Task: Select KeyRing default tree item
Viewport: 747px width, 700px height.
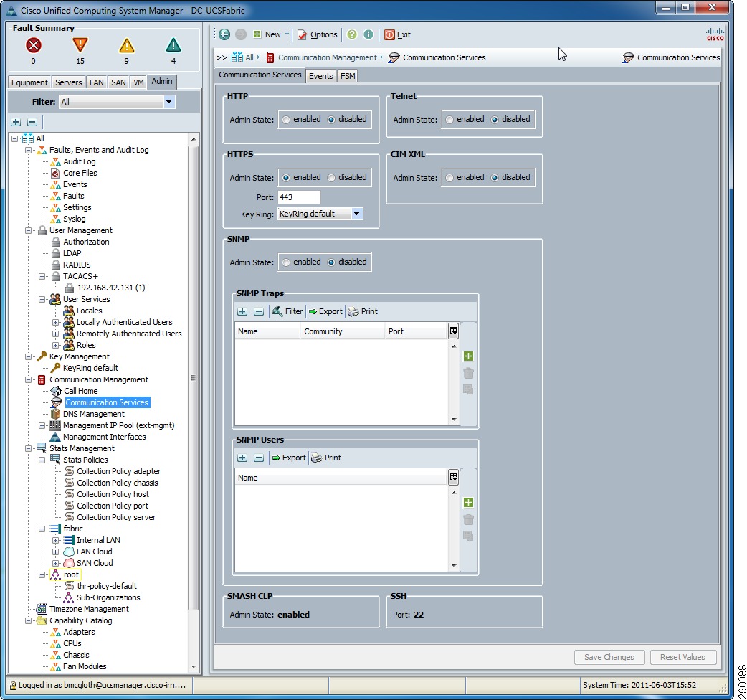Action: coord(90,369)
